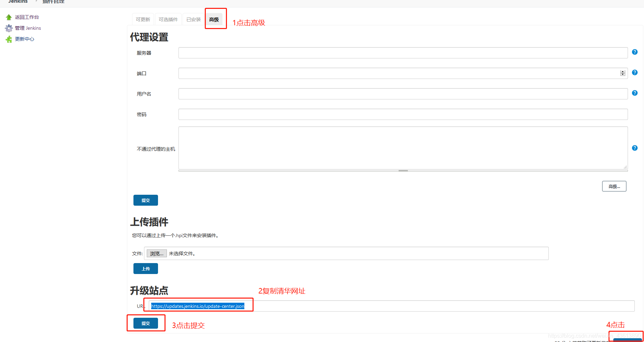Focus the 服务器 input field

tap(403, 53)
